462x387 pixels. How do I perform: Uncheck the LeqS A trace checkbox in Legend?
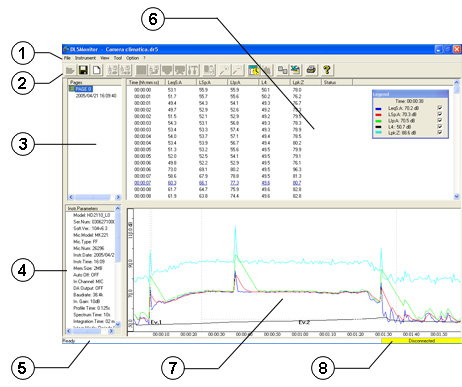coord(440,108)
